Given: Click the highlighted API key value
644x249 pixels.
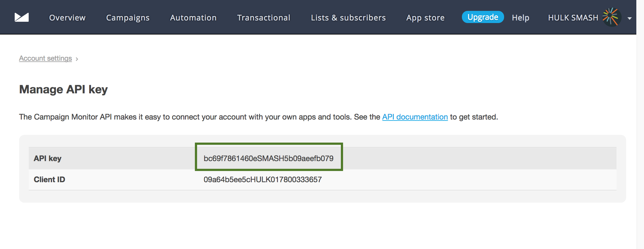Looking at the screenshot, I should (x=268, y=158).
